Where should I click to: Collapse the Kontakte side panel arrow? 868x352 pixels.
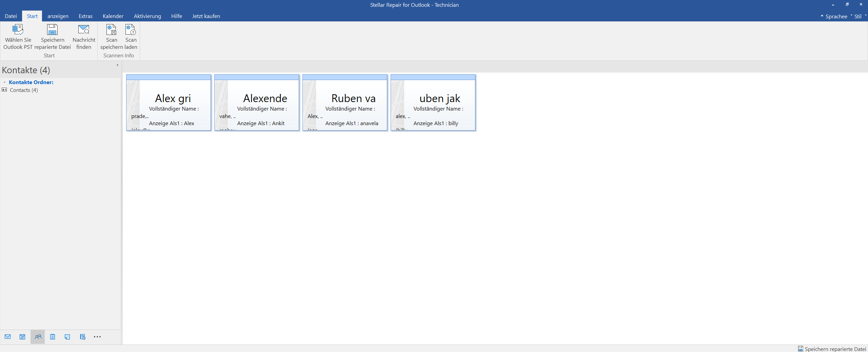[117, 65]
